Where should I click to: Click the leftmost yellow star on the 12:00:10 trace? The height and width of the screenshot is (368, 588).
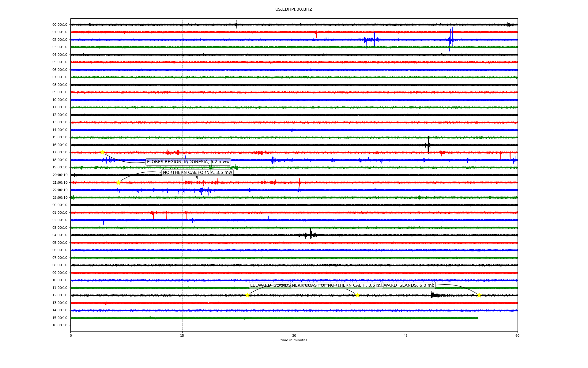pos(247,295)
